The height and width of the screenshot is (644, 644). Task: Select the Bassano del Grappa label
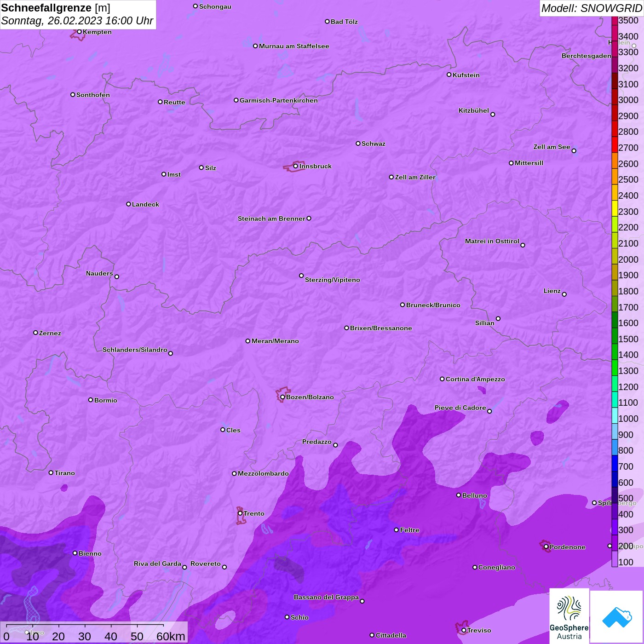326,597
